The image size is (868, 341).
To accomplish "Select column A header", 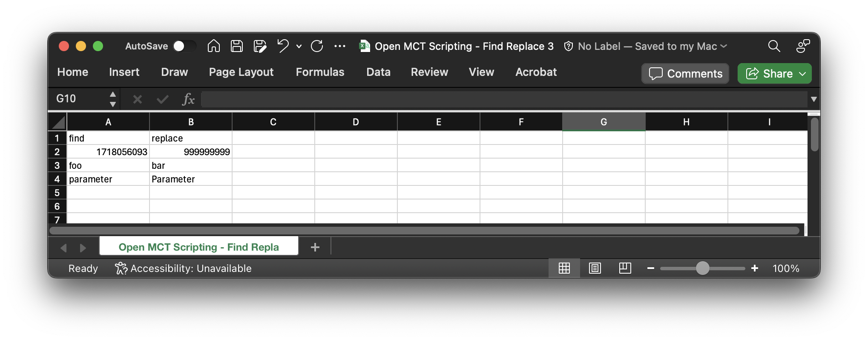I will click(108, 122).
